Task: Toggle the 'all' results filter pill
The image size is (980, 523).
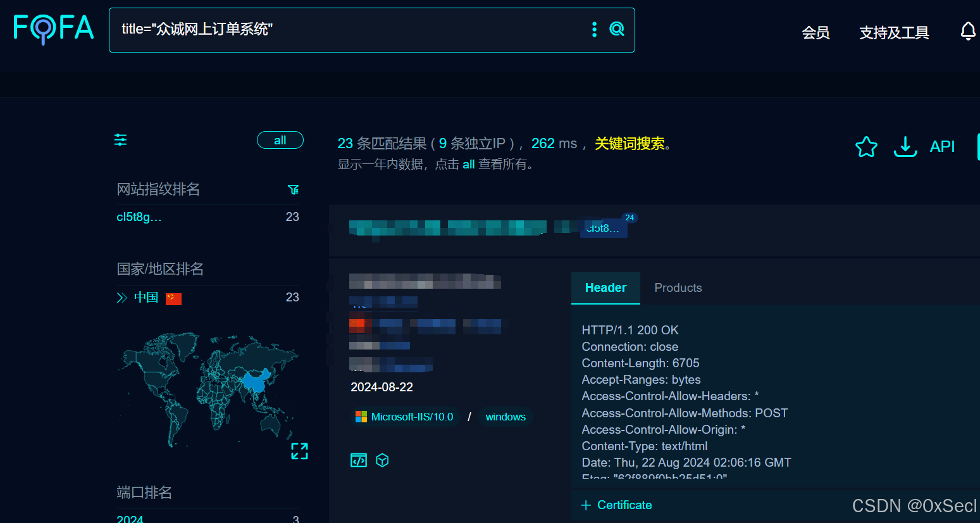Action: click(280, 140)
